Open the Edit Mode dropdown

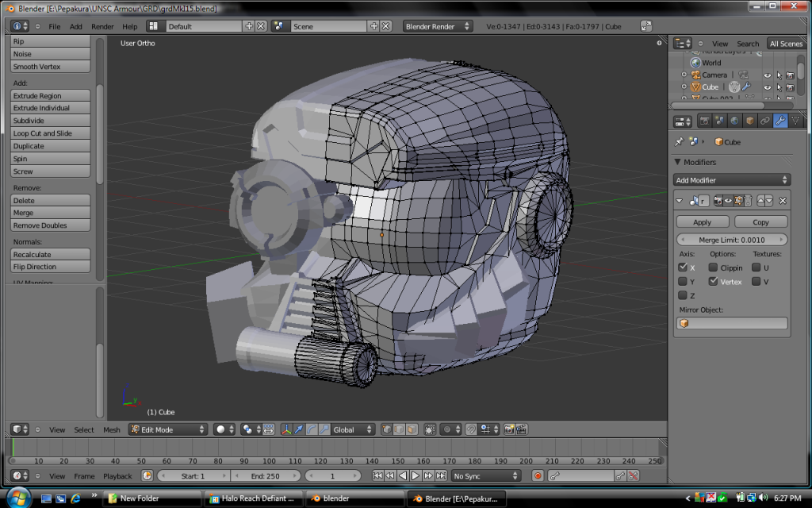[168, 429]
